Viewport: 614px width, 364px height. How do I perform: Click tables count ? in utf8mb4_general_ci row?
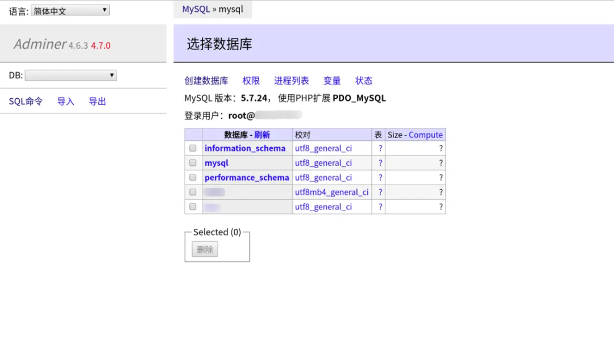tap(380, 193)
